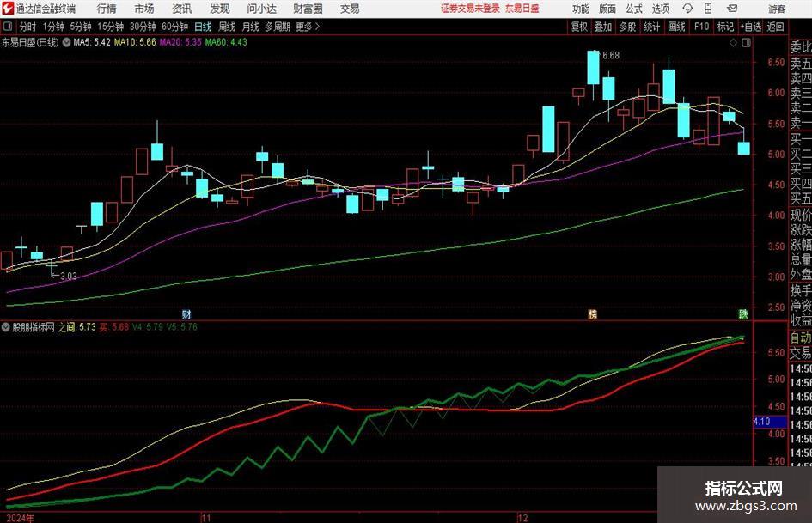The width and height of the screenshot is (812, 523).
Task: Click the MA20: 5.35 indicator label
Action: [180, 42]
